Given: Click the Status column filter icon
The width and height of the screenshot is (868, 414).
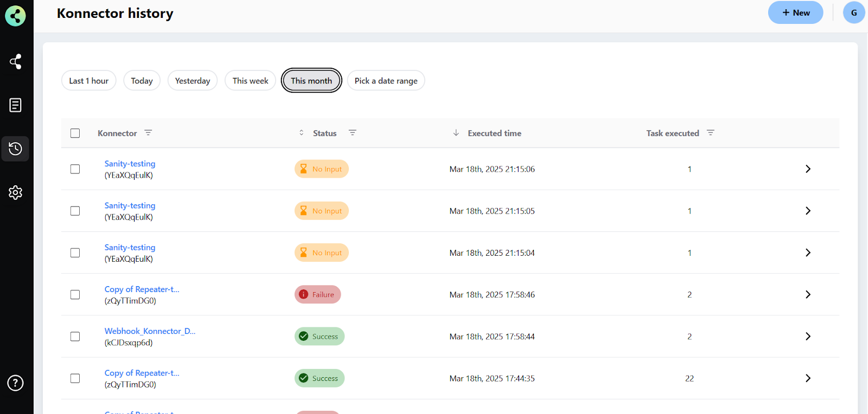Looking at the screenshot, I should coord(352,133).
